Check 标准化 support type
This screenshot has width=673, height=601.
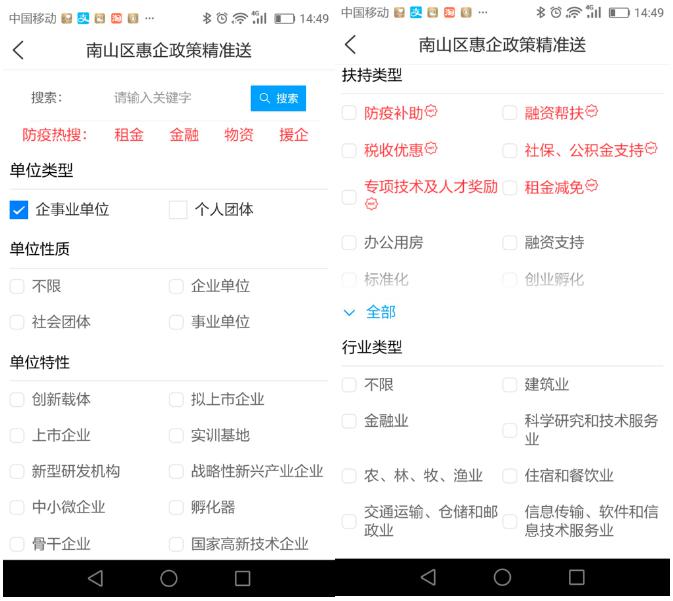click(x=349, y=280)
